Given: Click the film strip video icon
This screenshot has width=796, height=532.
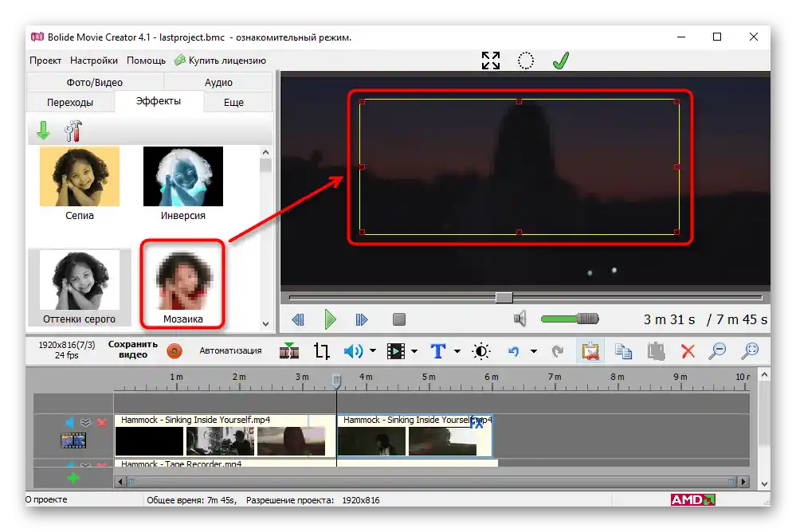Looking at the screenshot, I should coord(396,350).
